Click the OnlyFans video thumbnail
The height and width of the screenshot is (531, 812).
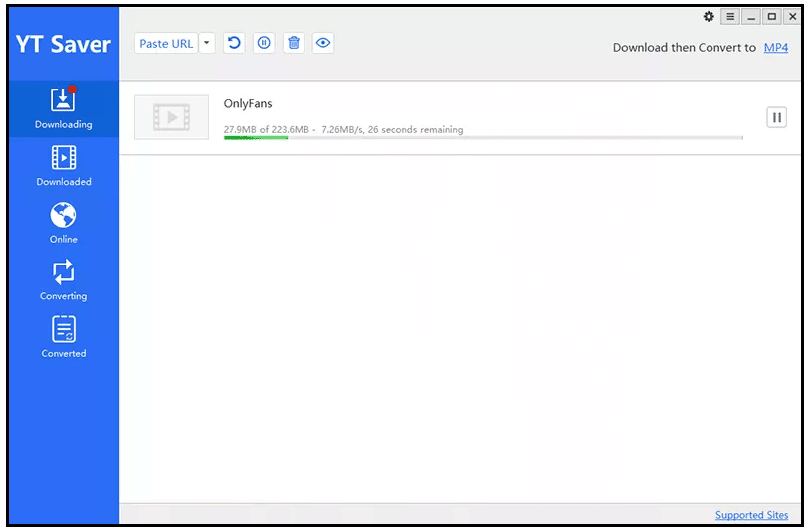[x=171, y=117]
